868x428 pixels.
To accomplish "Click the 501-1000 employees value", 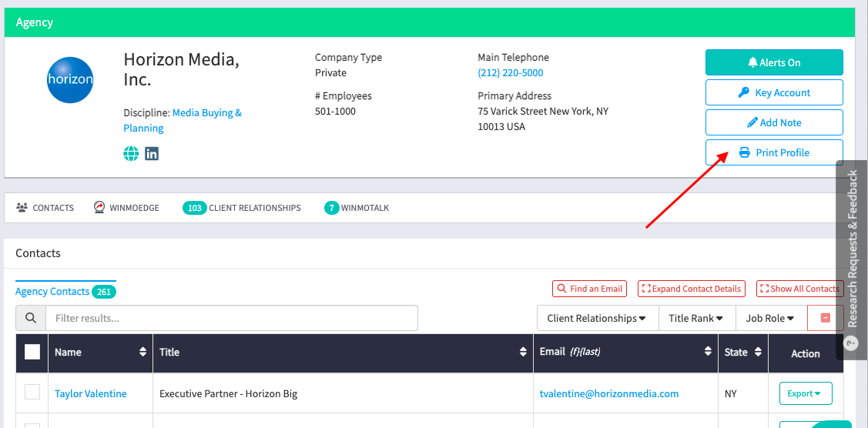I will coord(336,111).
